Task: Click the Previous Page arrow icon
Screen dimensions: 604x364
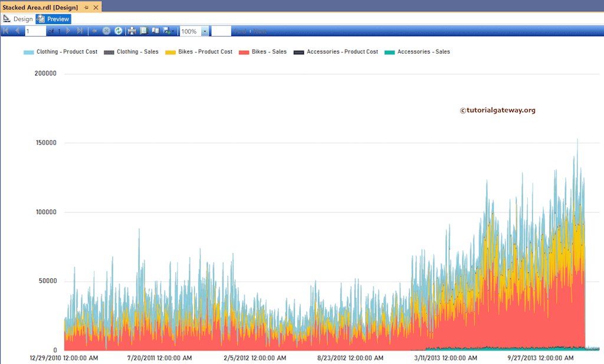Action: tap(17, 31)
